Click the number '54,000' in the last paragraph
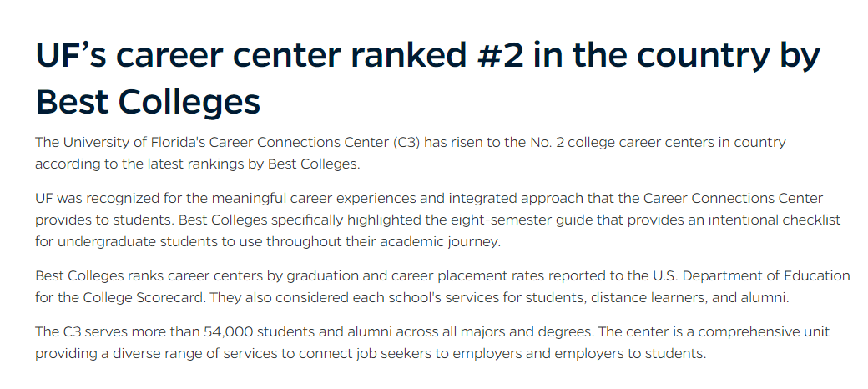The width and height of the screenshot is (868, 389). point(229,332)
